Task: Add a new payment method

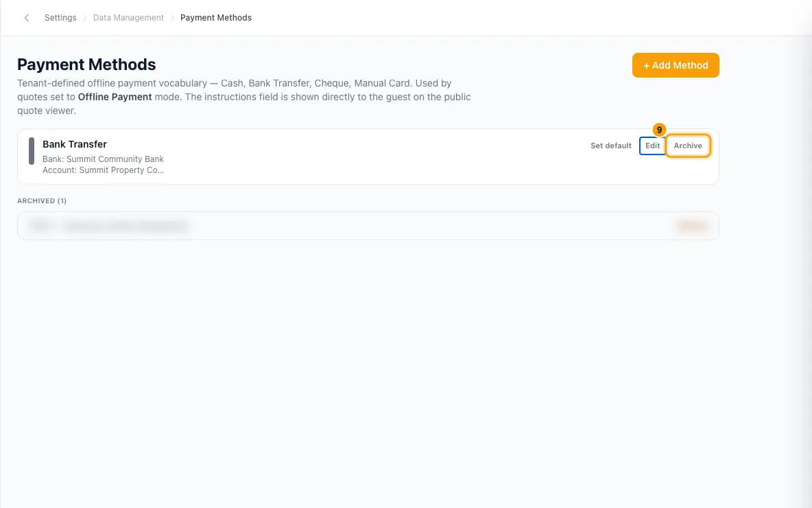Action: point(676,65)
